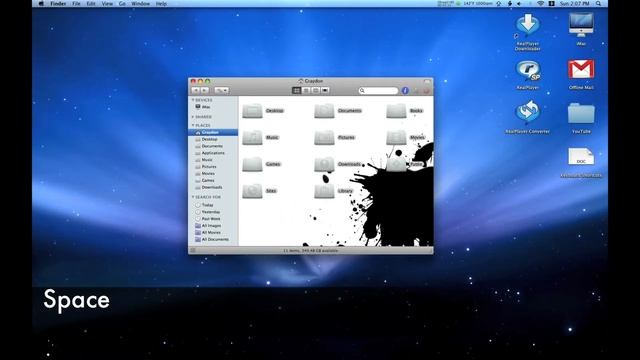Open the File menu
The height and width of the screenshot is (360, 640).
pyautogui.click(x=76, y=4)
